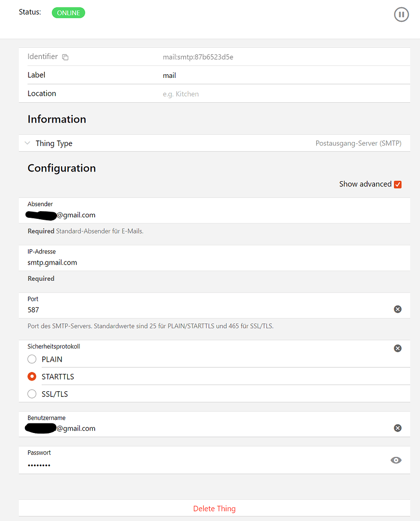Select the PLAIN security protocol
The width and height of the screenshot is (420, 521).
(32, 359)
